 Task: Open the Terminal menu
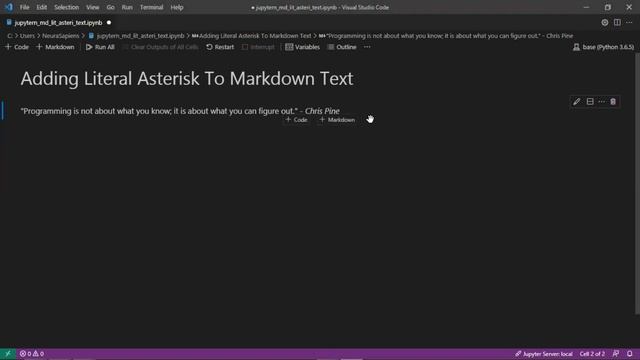(x=151, y=7)
